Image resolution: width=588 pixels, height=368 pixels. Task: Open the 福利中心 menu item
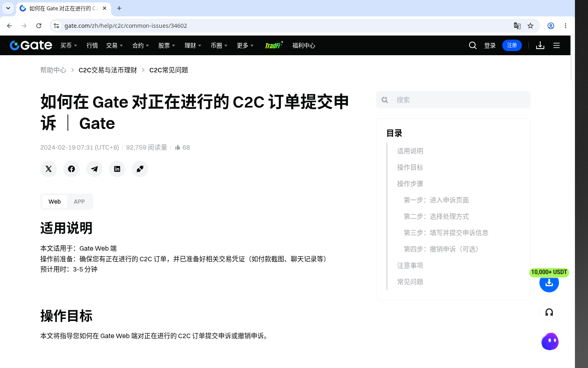[x=304, y=45]
